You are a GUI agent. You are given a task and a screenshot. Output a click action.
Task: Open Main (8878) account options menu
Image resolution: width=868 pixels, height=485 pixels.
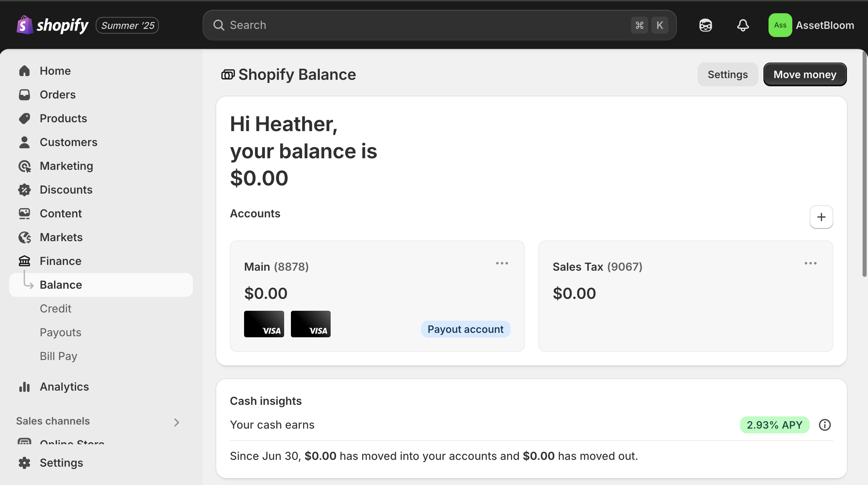(x=502, y=263)
